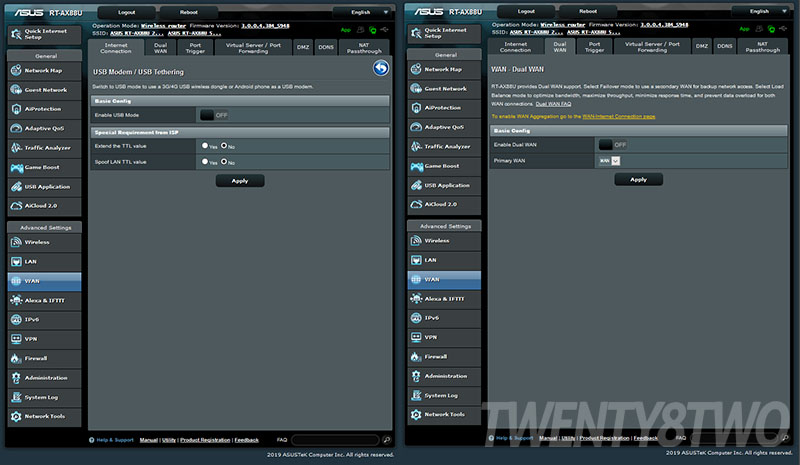The height and width of the screenshot is (465, 800).
Task: Open Firewall icon in right window
Action: pos(416,356)
